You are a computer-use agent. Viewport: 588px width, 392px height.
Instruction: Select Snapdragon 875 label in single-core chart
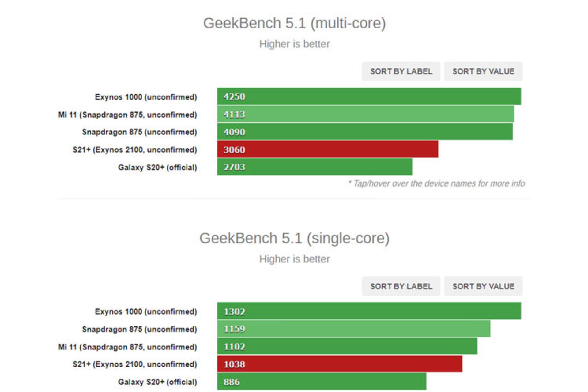[139, 329]
